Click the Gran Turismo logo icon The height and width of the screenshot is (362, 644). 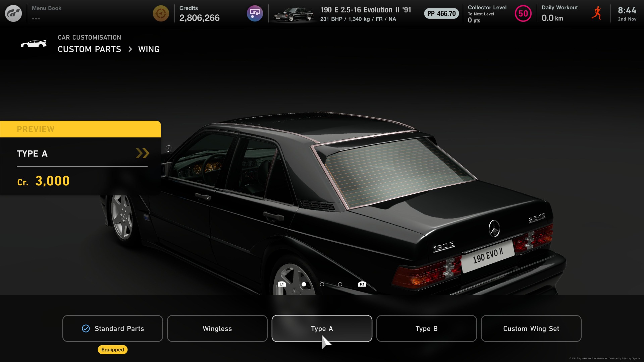click(x=13, y=13)
